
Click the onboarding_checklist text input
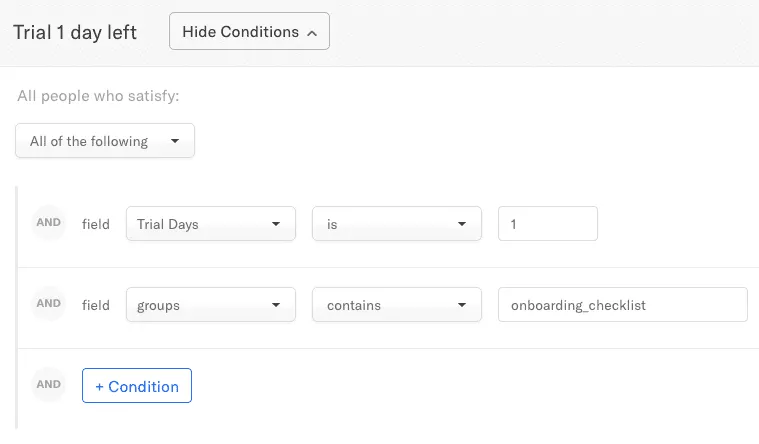click(x=622, y=305)
